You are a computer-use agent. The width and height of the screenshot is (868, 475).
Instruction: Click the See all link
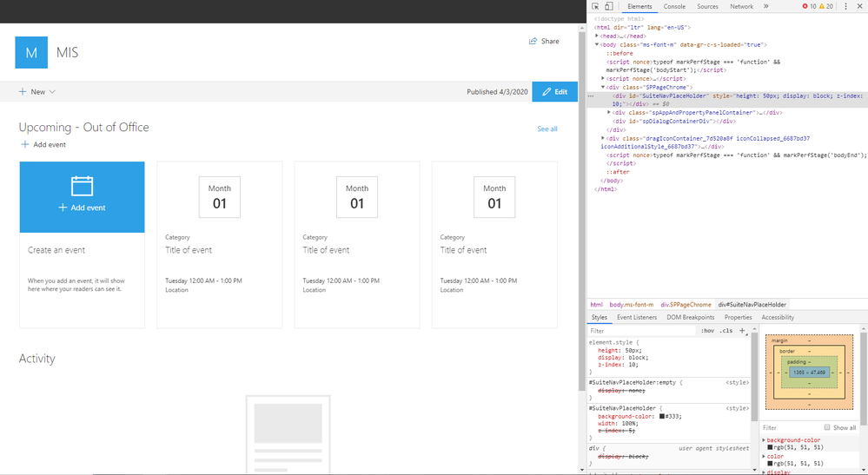547,129
